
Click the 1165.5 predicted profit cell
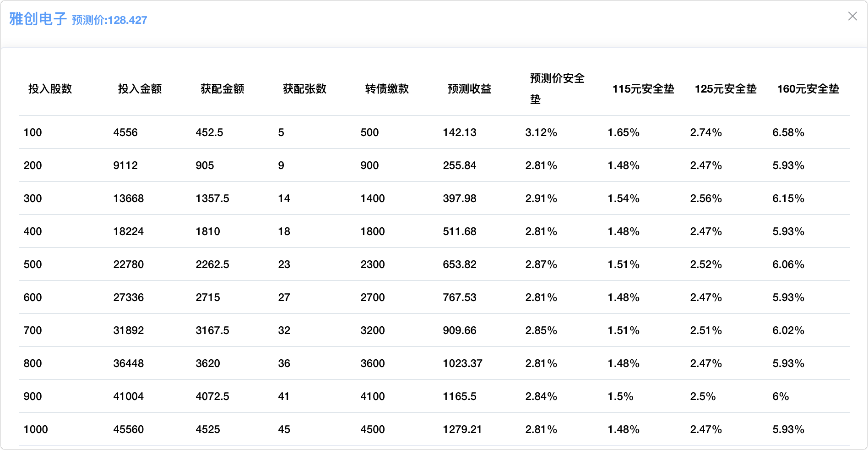(x=460, y=396)
